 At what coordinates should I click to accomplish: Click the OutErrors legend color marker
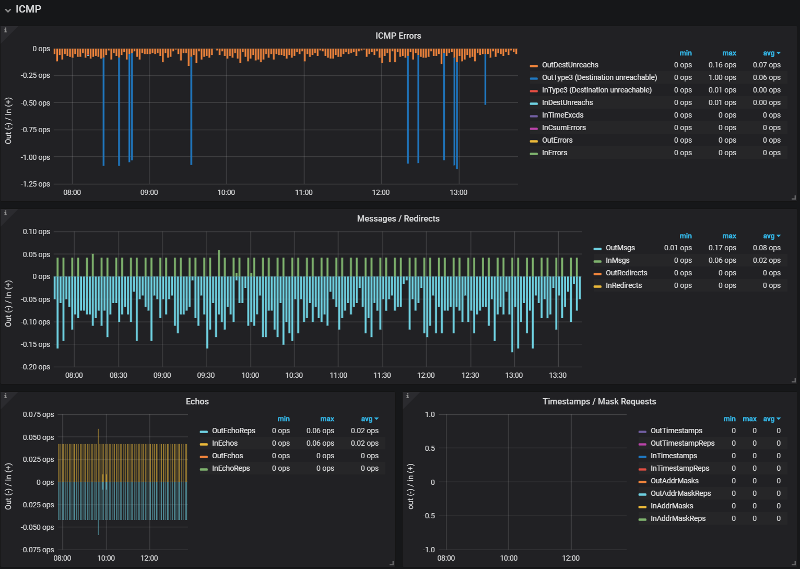point(533,141)
